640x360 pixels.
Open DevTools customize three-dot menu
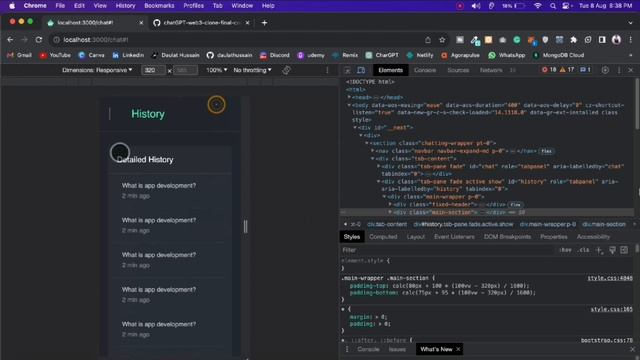619,70
